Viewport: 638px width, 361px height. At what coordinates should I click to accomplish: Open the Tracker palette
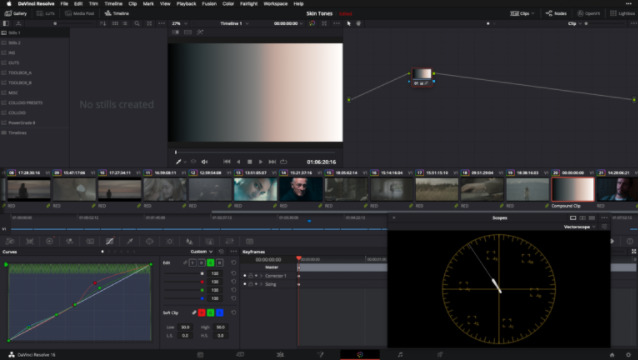coord(170,241)
